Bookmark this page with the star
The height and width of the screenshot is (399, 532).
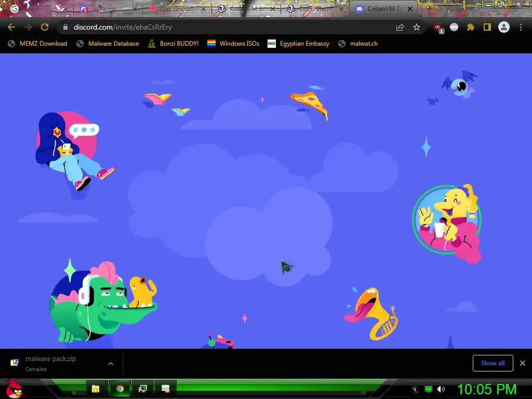[x=417, y=27]
